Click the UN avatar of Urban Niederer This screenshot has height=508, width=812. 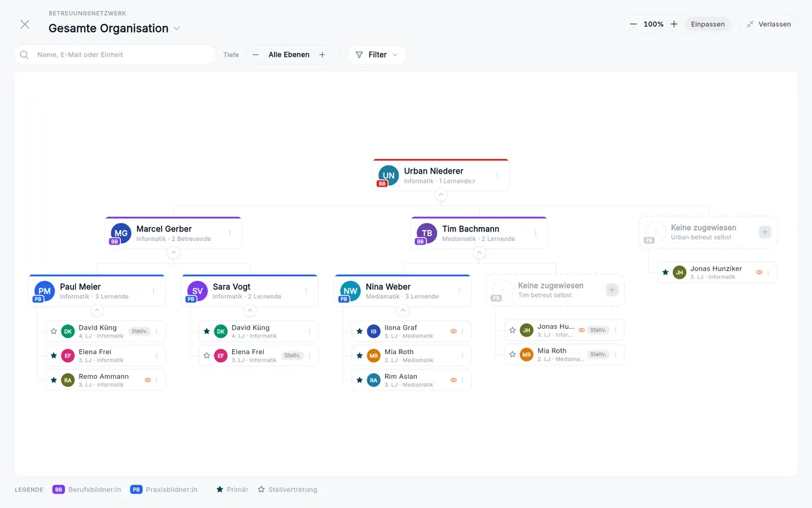point(389,175)
